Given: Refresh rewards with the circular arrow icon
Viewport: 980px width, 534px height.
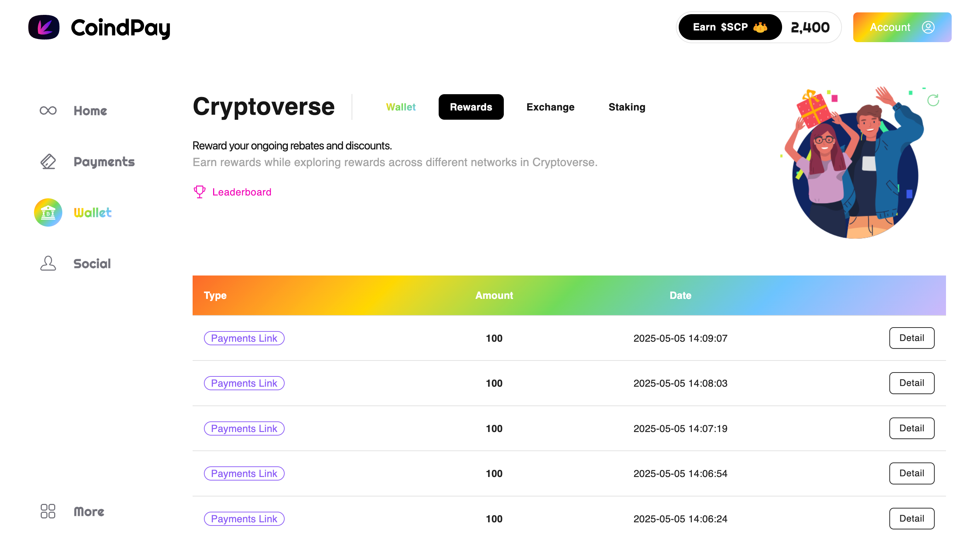Looking at the screenshot, I should [933, 101].
